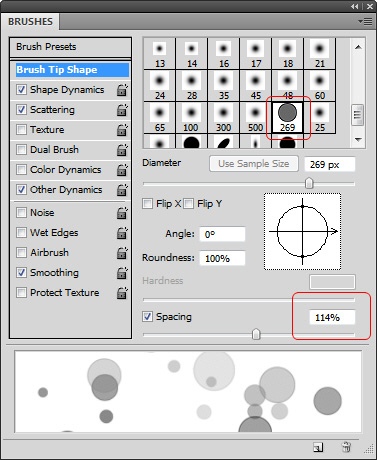
Task: Click the trash icon to delete brush
Action: (346, 447)
